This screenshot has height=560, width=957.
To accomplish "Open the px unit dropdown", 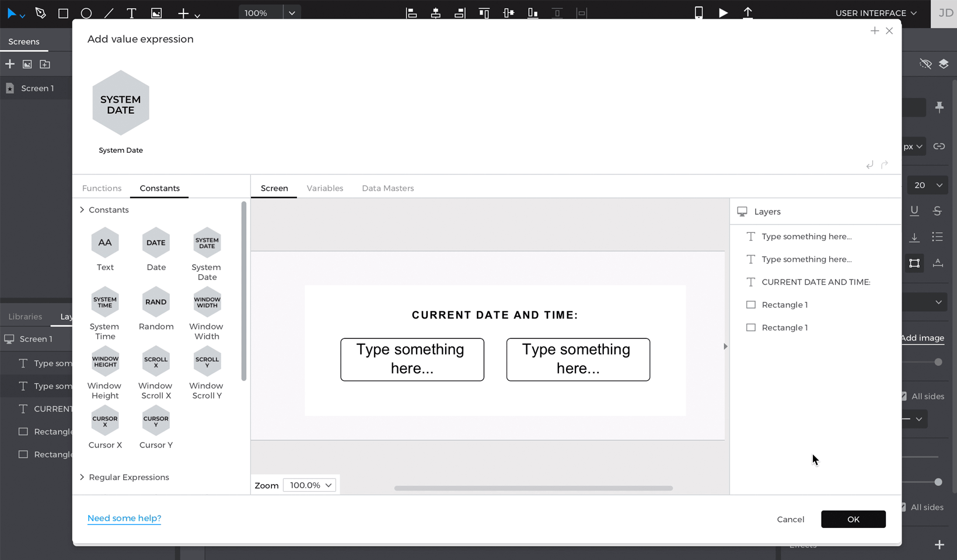I will tap(912, 146).
